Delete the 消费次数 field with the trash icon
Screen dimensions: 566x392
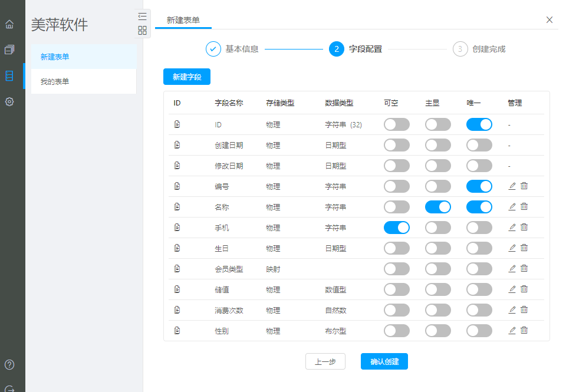[x=524, y=309]
